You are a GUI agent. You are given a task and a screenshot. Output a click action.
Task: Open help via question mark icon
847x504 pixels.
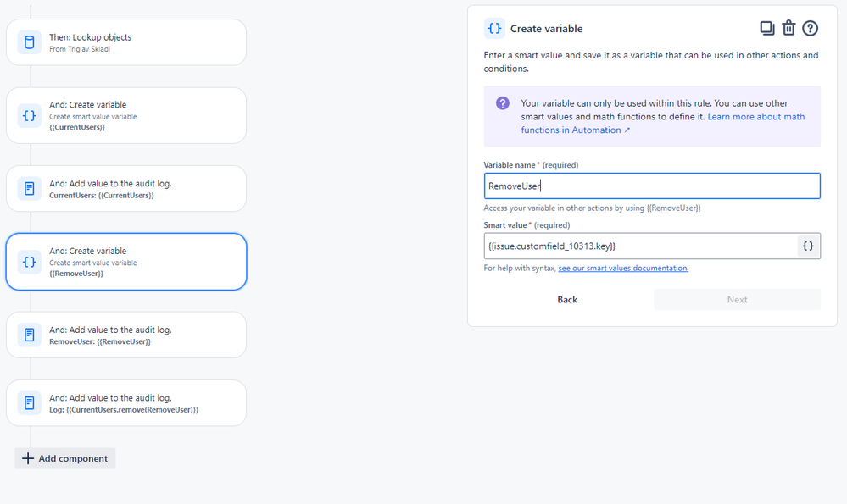click(x=811, y=28)
